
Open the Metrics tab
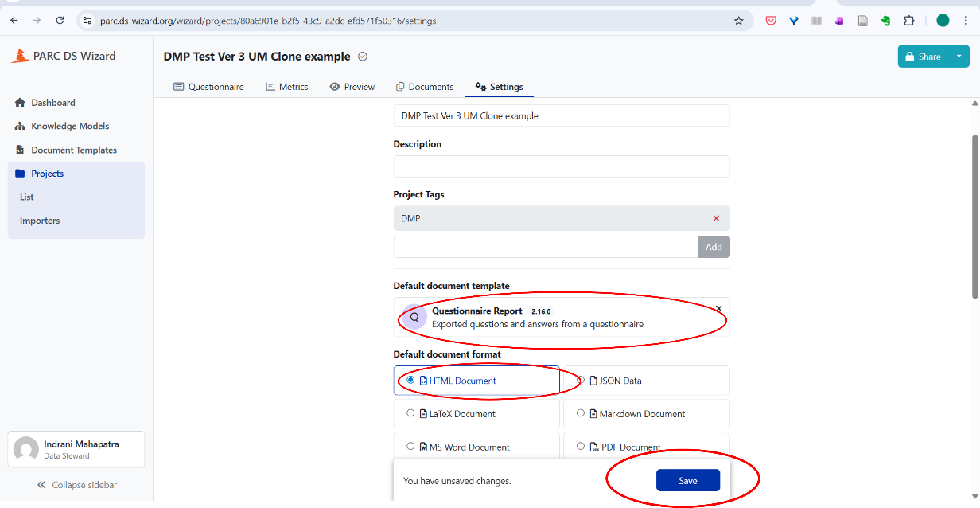pyautogui.click(x=286, y=87)
